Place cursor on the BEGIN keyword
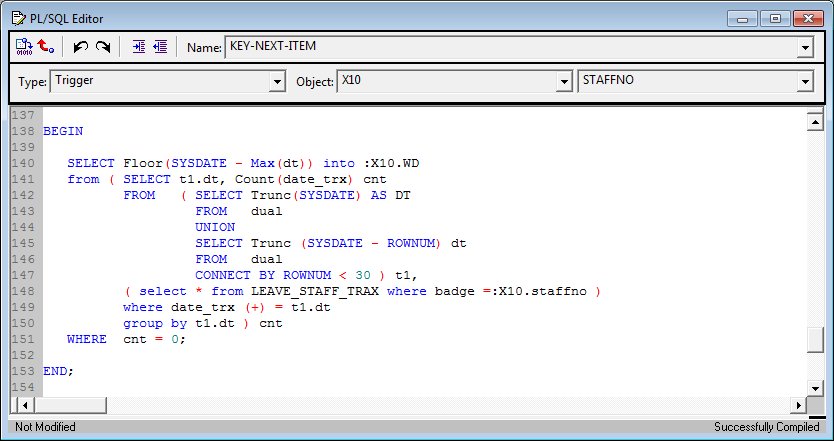The width and height of the screenshot is (834, 441). point(63,131)
